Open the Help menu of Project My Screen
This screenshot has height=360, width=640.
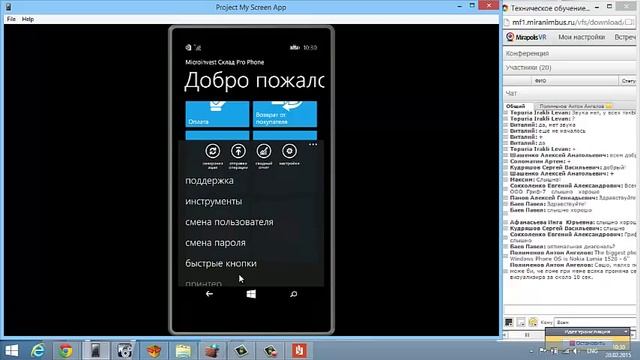28,19
